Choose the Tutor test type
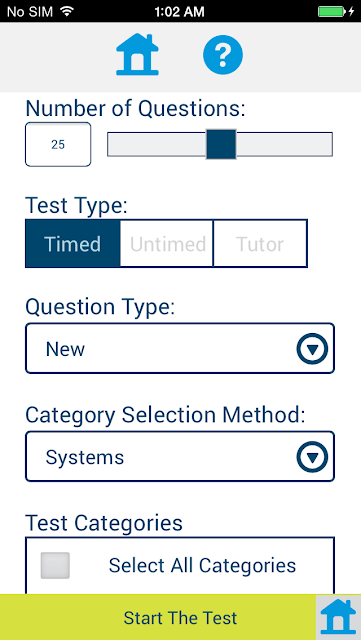Screen dimensions: 361x640 pyautogui.click(x=260, y=244)
